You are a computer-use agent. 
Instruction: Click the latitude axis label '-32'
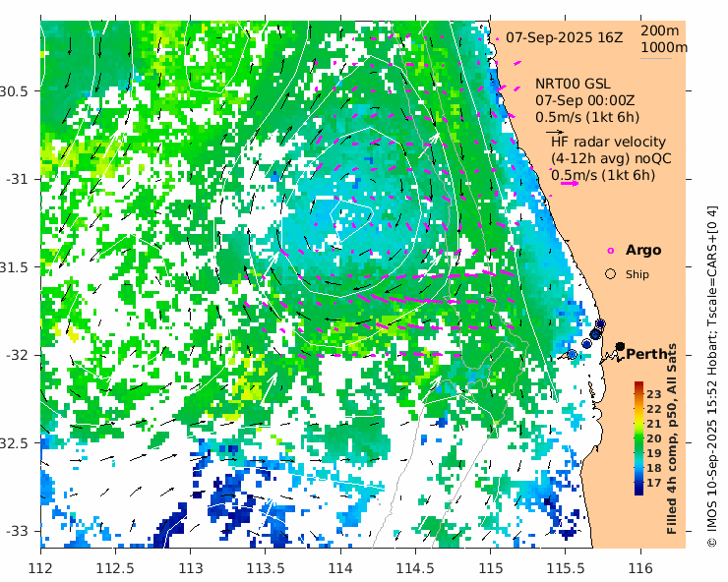pyautogui.click(x=17, y=355)
